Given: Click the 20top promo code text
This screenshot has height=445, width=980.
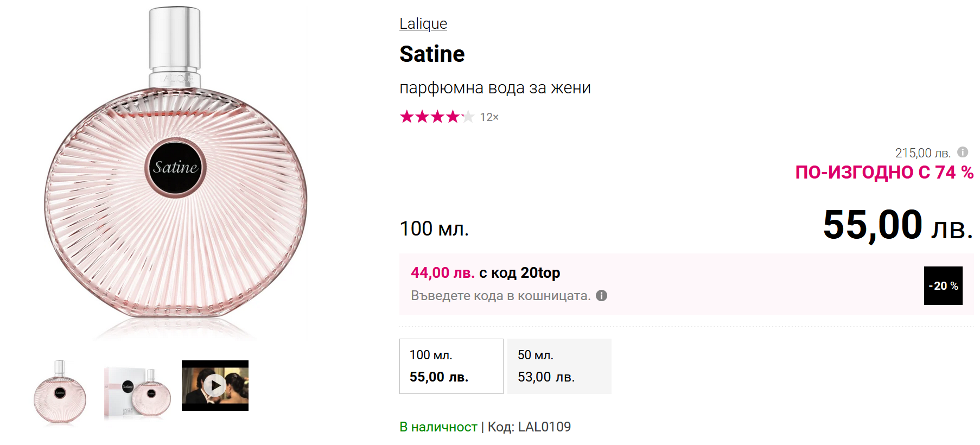Looking at the screenshot, I should pyautogui.click(x=540, y=272).
